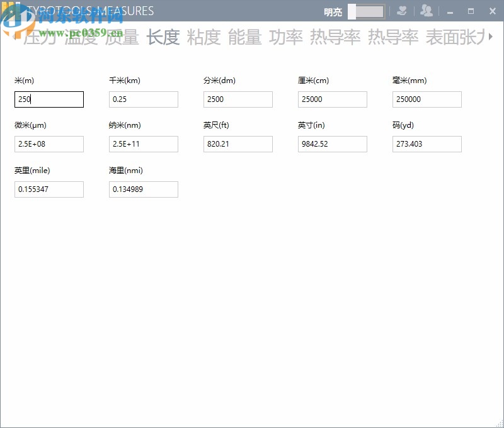This screenshot has width=504, height=428.
Task: Select the 英尺(ft) input field
Action: [238, 144]
